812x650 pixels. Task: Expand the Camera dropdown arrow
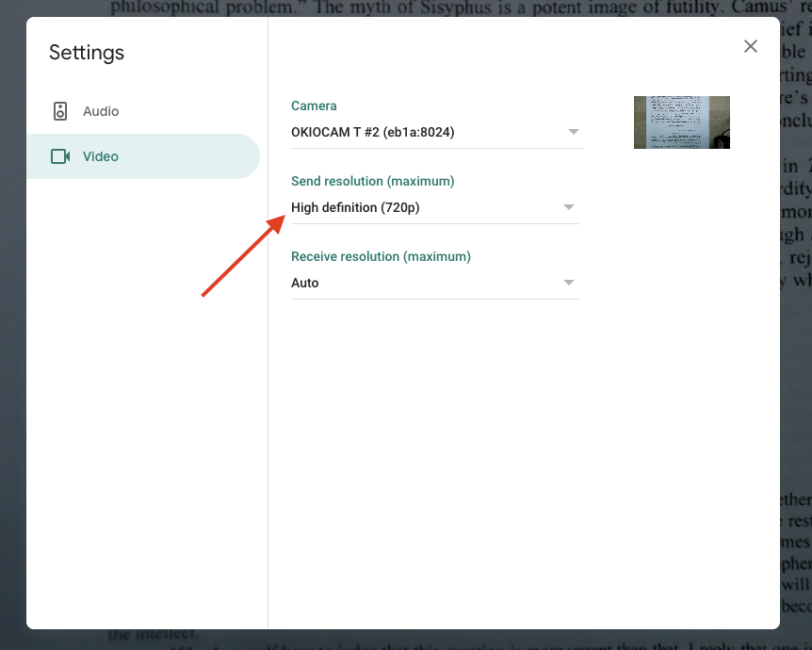click(x=573, y=132)
